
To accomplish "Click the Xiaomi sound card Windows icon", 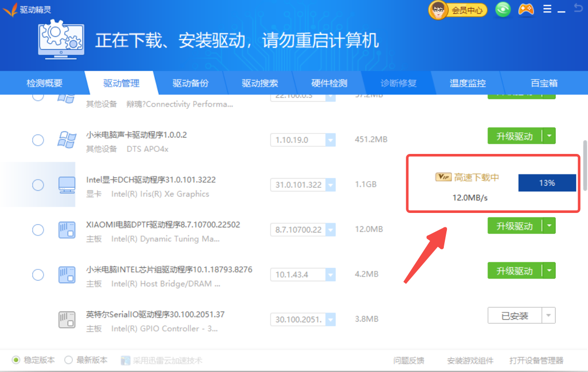I will (67, 140).
